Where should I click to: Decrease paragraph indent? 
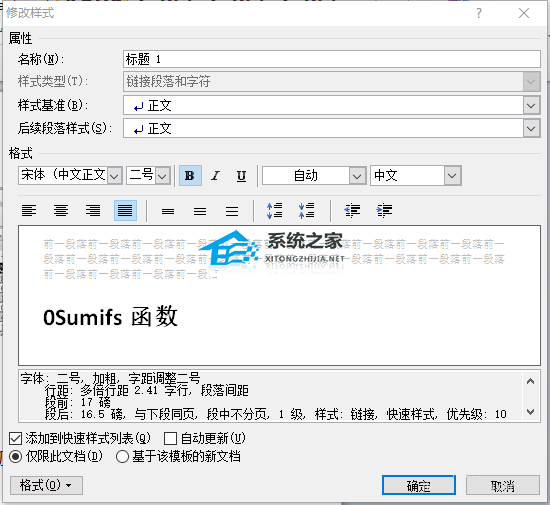point(352,211)
